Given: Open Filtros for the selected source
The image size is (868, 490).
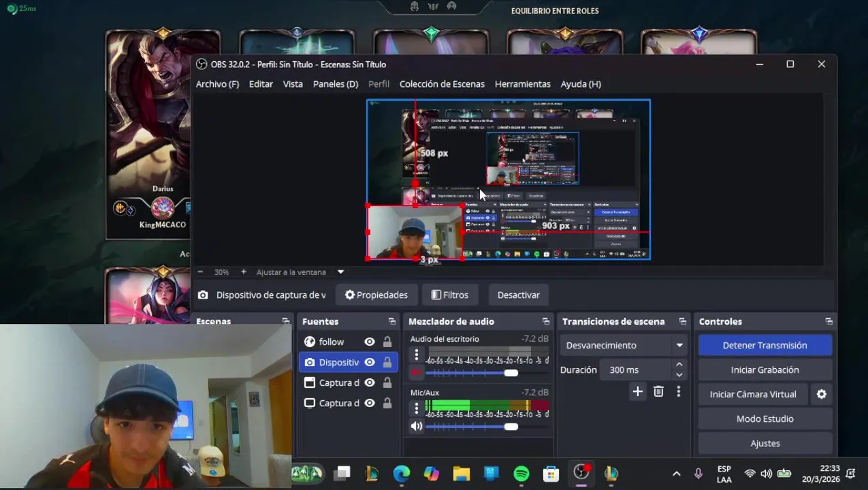Looking at the screenshot, I should coord(450,295).
